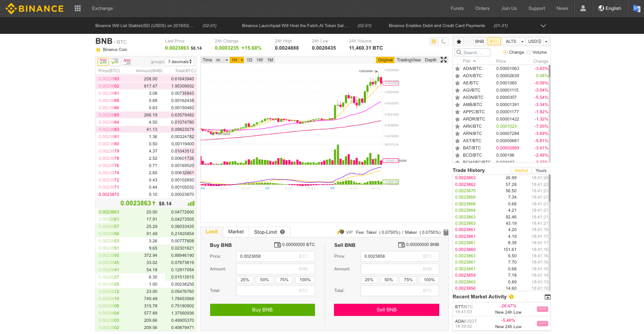
Task: Click the VIP flame icon
Action: point(341,232)
